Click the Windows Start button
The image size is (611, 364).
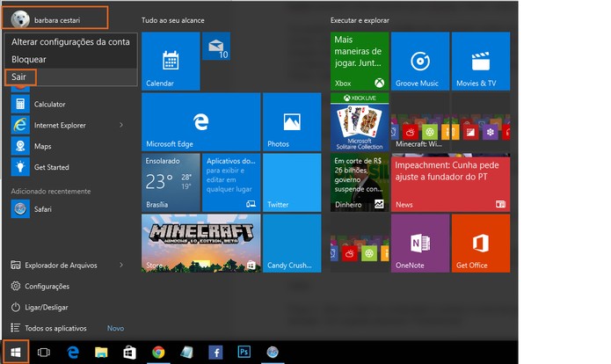pos(16,353)
